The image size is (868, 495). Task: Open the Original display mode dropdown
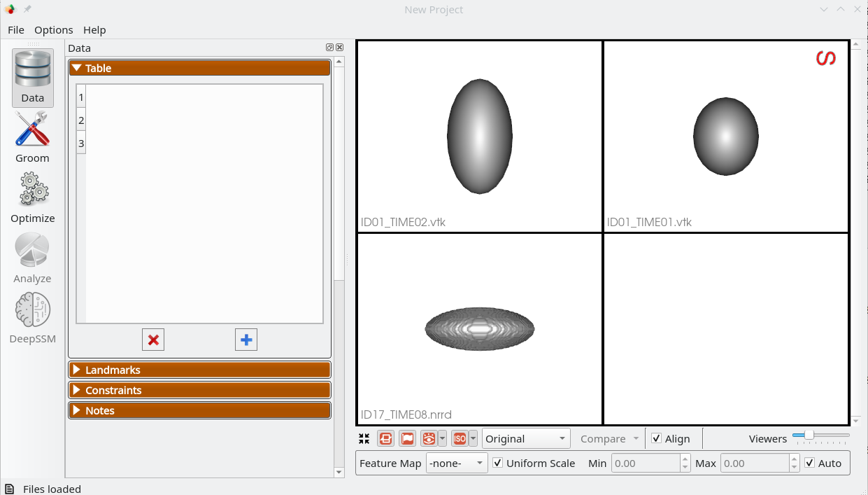click(x=526, y=438)
